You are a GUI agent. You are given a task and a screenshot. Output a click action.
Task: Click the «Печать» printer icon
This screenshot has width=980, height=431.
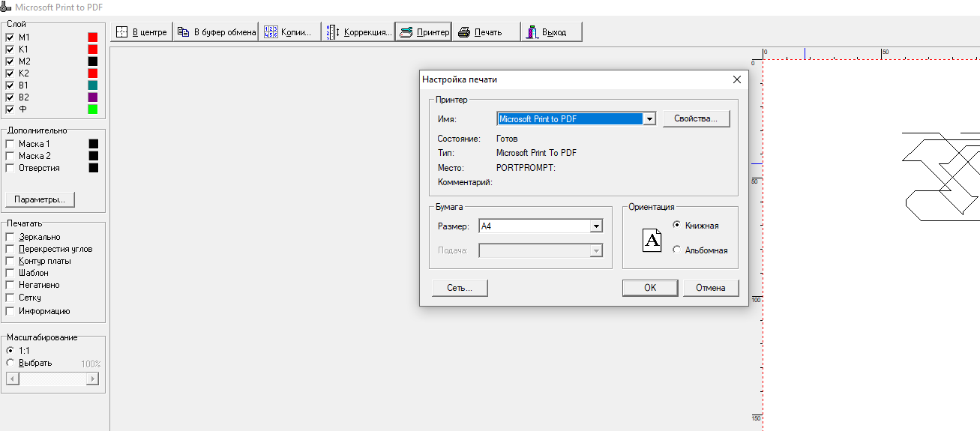coord(464,32)
